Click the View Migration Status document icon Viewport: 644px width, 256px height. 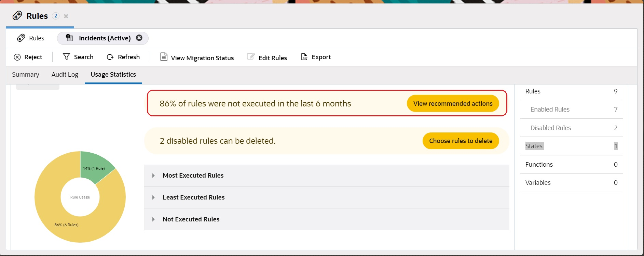point(164,57)
